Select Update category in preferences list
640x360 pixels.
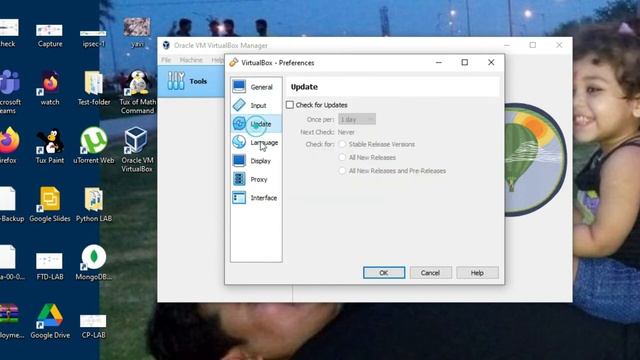tap(256, 124)
